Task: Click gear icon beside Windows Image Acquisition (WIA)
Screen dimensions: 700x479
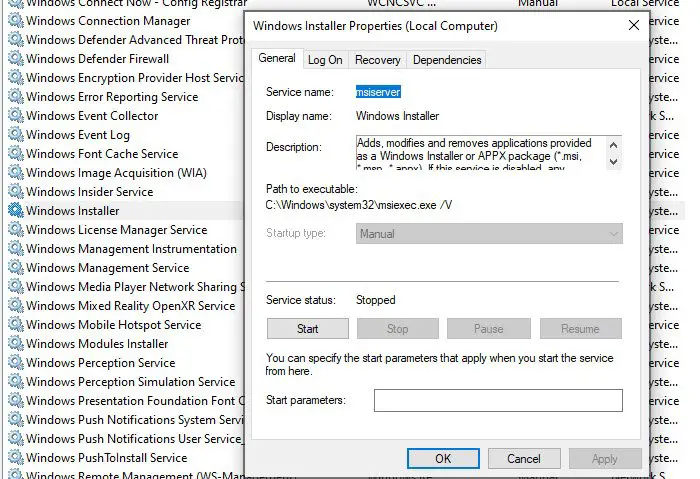Action: pos(16,172)
